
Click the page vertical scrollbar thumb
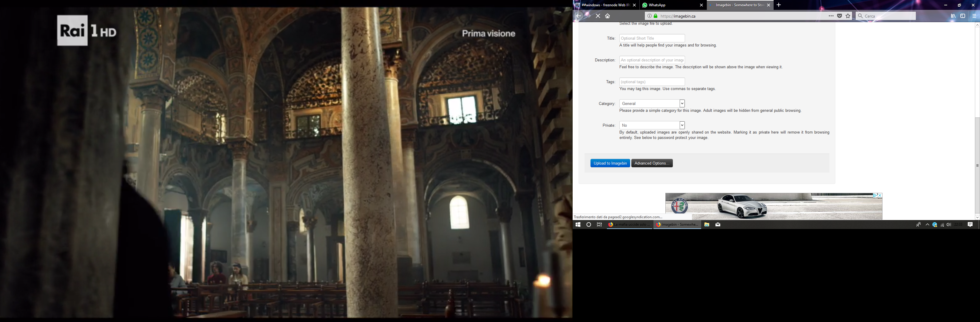(x=977, y=165)
